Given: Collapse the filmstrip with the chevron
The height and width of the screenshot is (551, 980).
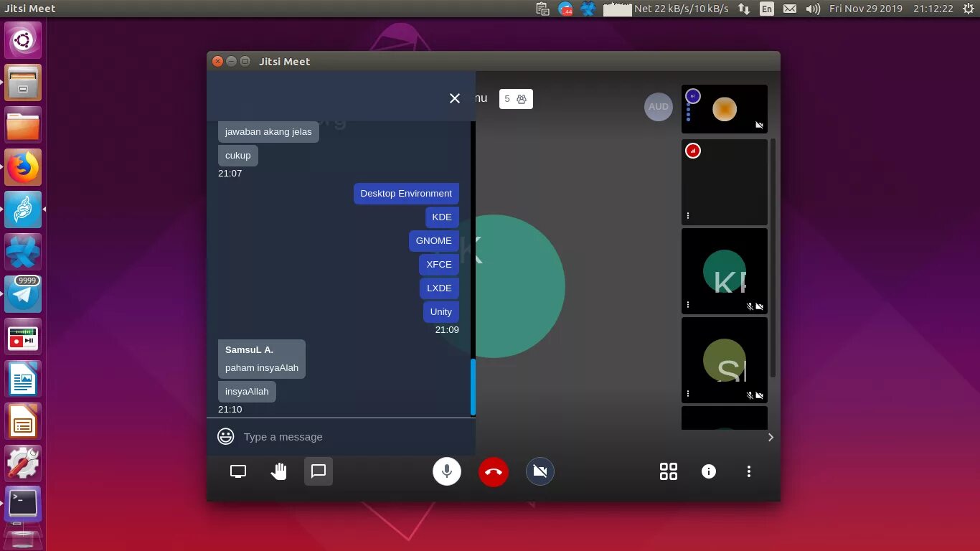Looking at the screenshot, I should point(771,437).
